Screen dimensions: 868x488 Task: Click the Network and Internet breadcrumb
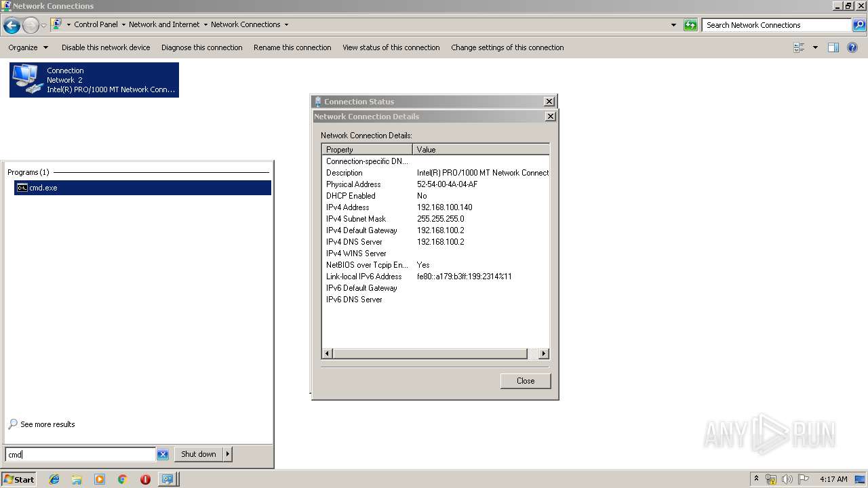[x=164, y=24]
